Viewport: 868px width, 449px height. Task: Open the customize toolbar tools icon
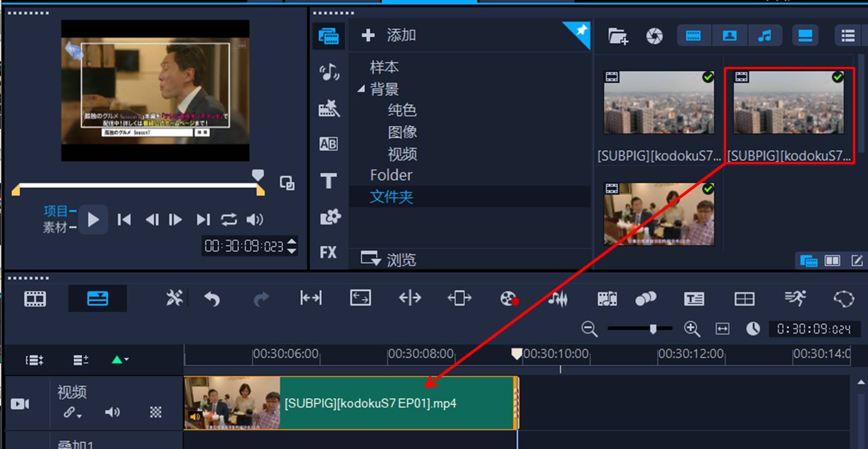174,298
